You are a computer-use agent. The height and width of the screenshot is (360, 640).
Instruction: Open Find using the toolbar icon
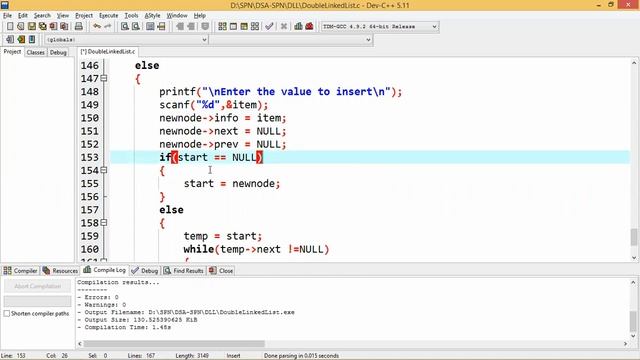125,27
